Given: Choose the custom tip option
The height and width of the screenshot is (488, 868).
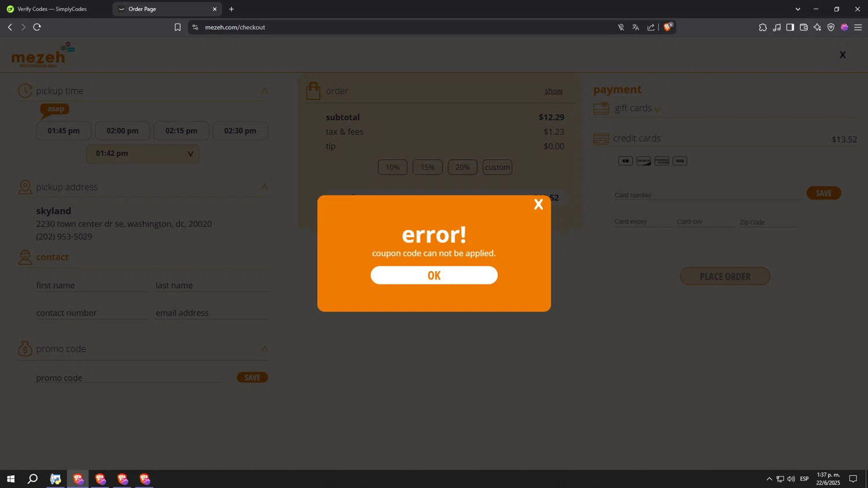Looking at the screenshot, I should [x=498, y=167].
